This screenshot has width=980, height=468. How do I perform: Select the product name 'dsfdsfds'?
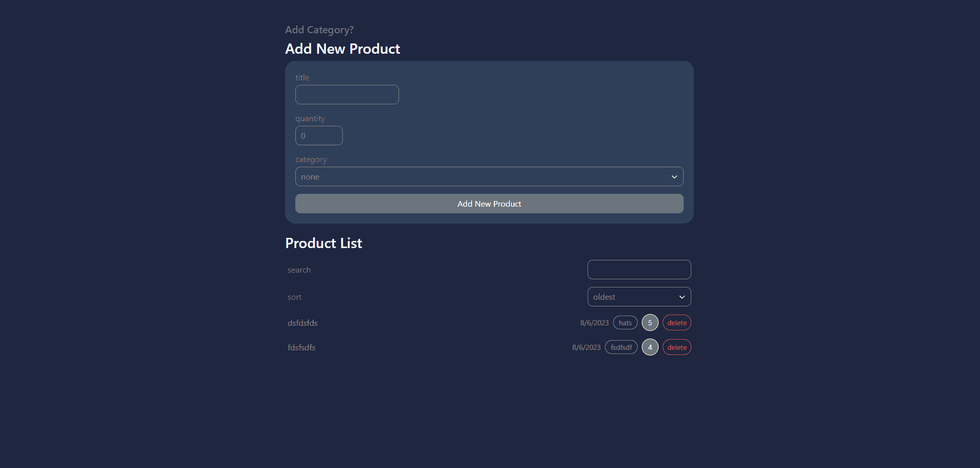(302, 323)
